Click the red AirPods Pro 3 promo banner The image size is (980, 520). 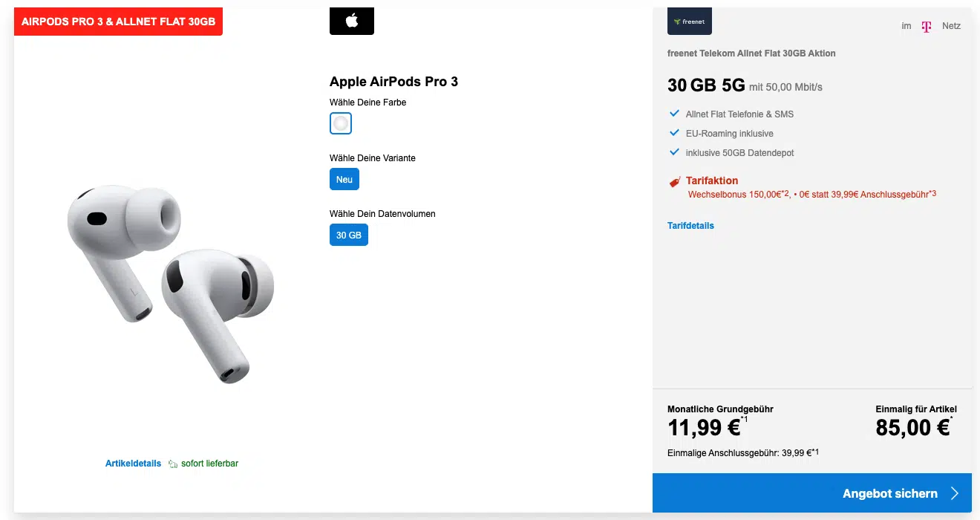click(118, 22)
